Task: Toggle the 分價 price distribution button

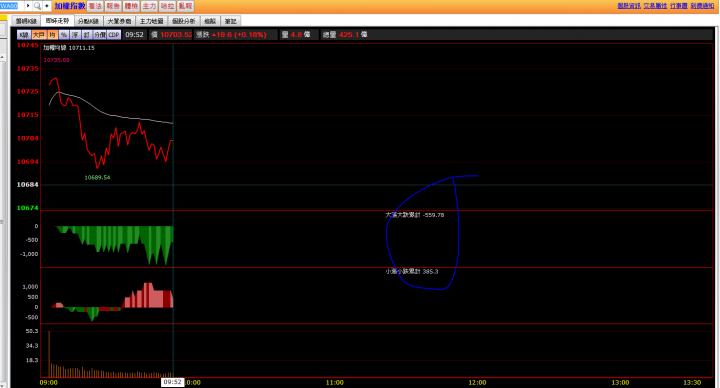Action: coord(100,35)
